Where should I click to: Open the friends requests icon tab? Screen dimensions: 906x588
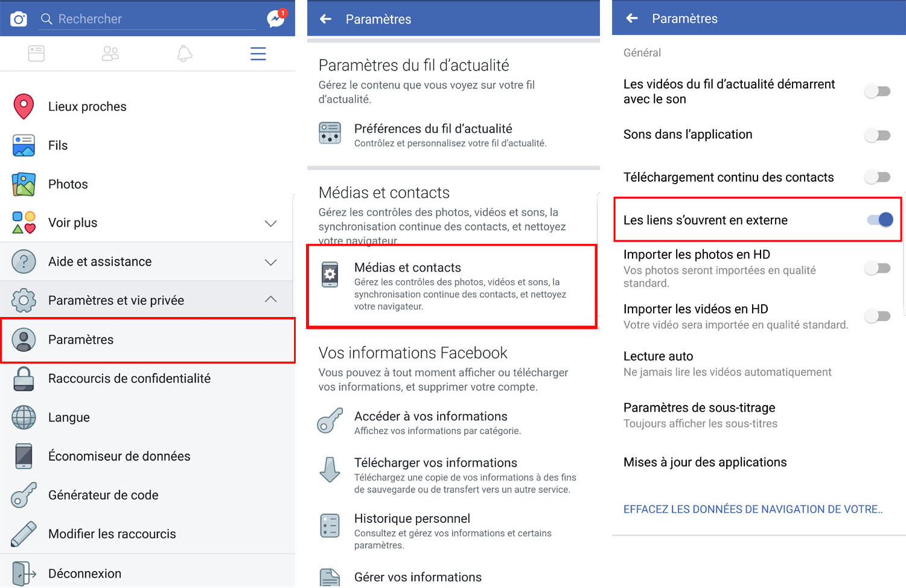(x=110, y=54)
